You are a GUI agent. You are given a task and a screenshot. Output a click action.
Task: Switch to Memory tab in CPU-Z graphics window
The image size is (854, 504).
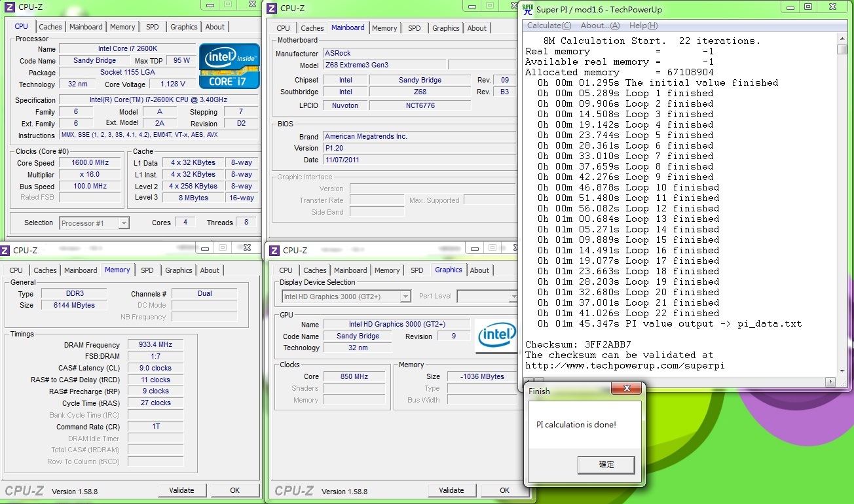(387, 270)
